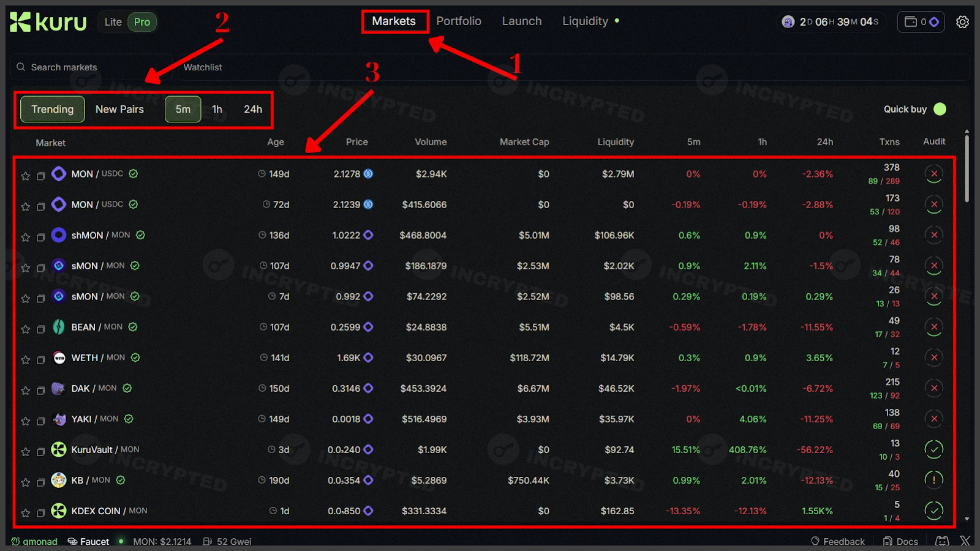Sort by Liquidity column
Viewport: 980px width, 551px height.
tap(616, 142)
